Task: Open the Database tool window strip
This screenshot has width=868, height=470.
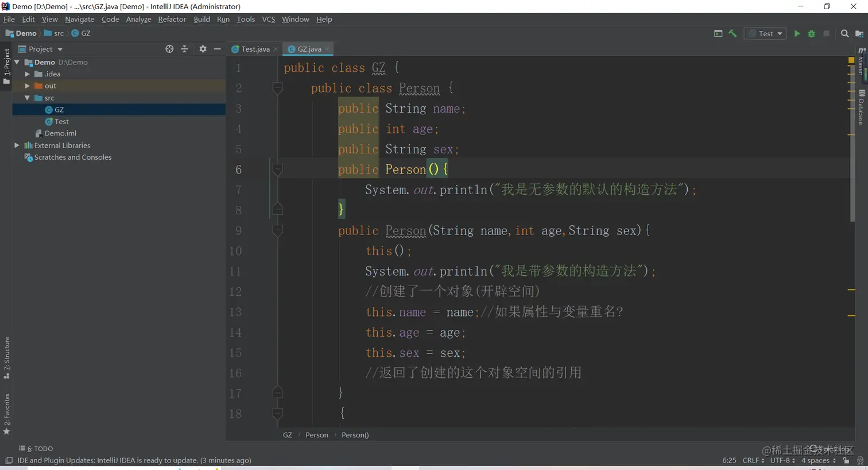Action: pyautogui.click(x=861, y=107)
